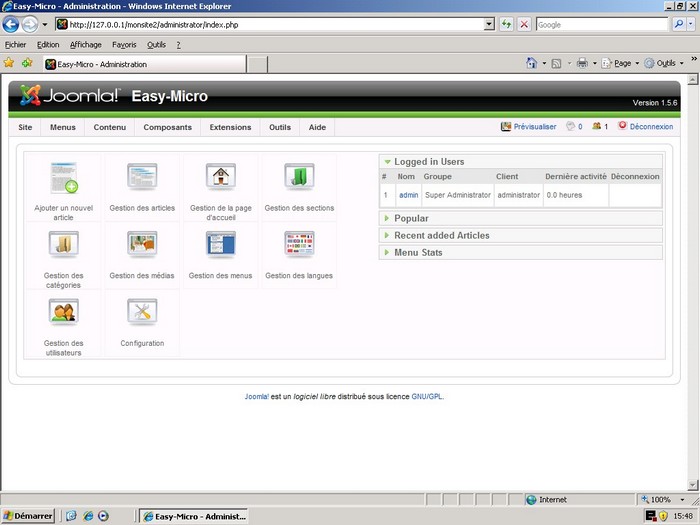Click the Joomla! logo in header
This screenshot has width=700, height=525.
pyautogui.click(x=70, y=95)
